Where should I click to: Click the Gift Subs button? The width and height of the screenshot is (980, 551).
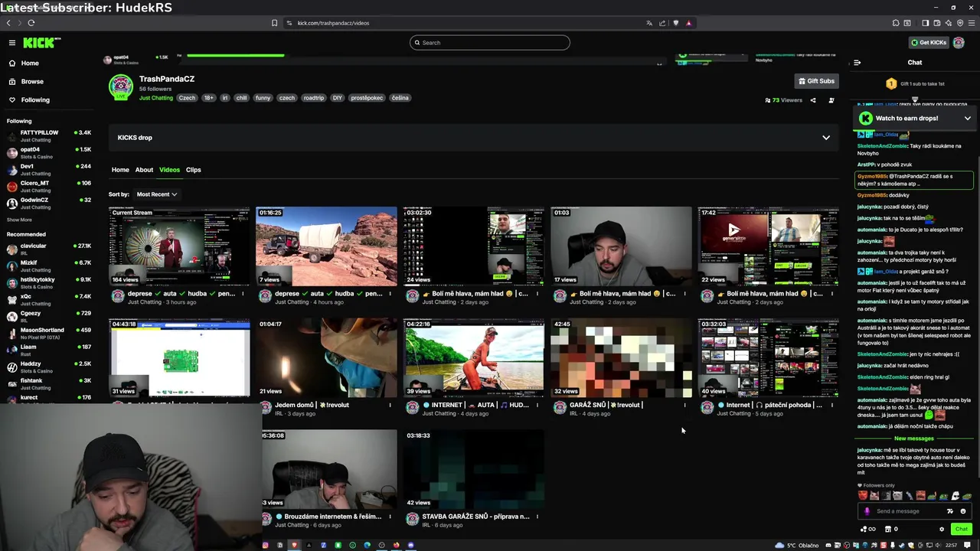(x=816, y=81)
